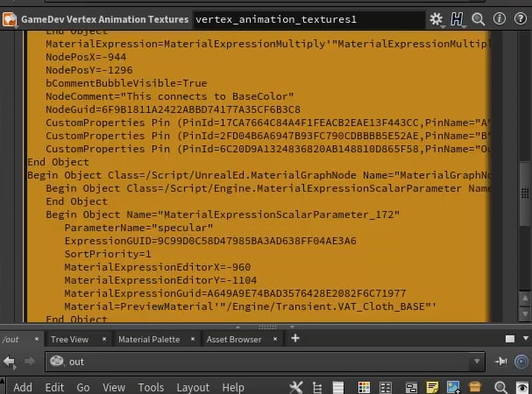This screenshot has height=394, width=532.
Task: Click the out network path icon
Action: 56,361
